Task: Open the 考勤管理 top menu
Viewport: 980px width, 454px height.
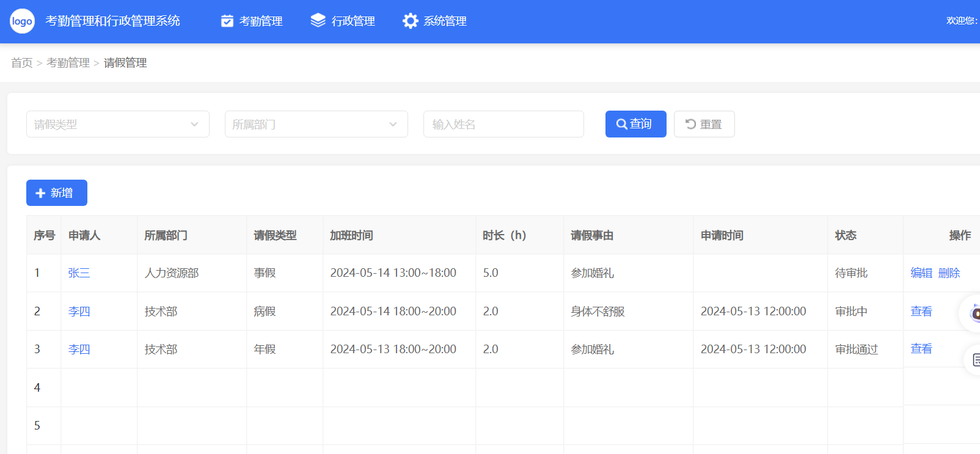Action: (x=252, y=21)
